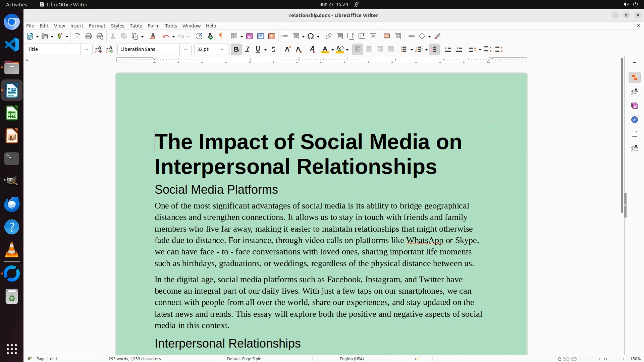
Task: Click the Insert Hyperlink icon
Action: (329, 36)
